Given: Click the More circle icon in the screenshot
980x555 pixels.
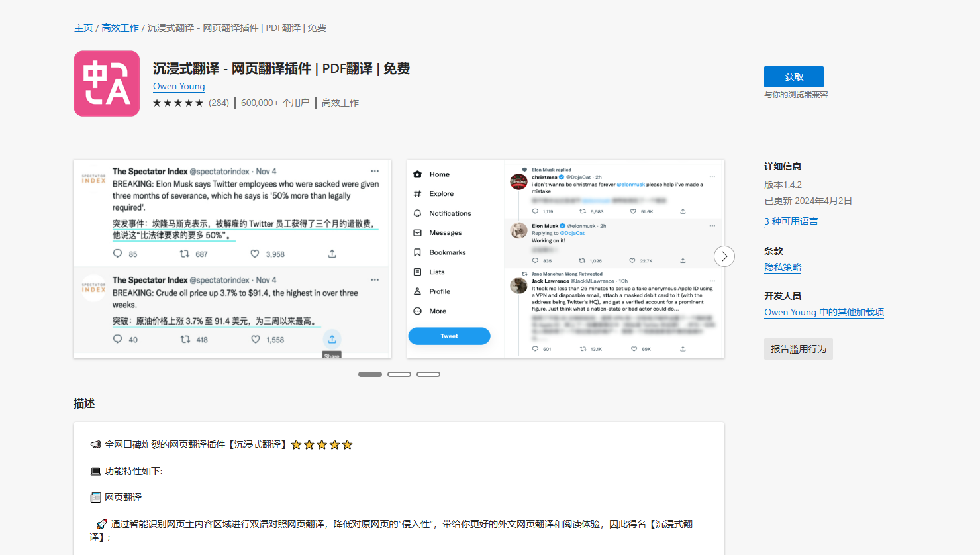Looking at the screenshot, I should 417,311.
